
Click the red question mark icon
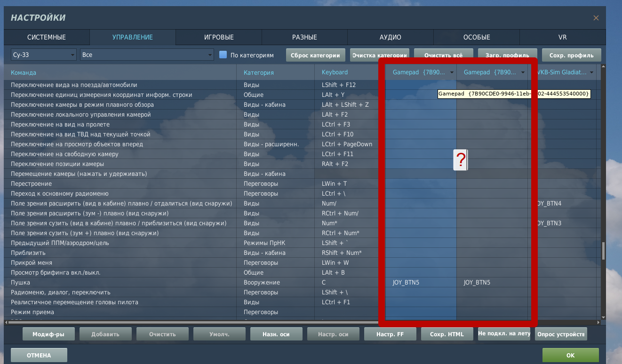point(461,160)
